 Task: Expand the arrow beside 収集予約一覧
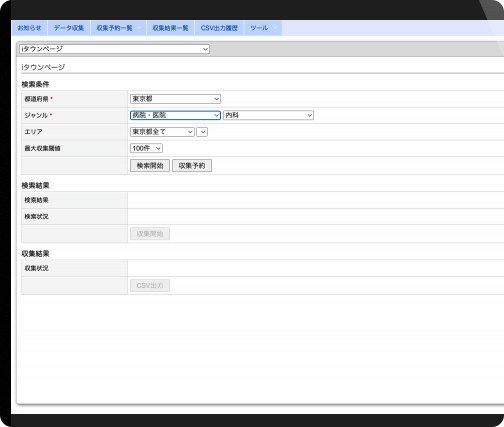[139, 28]
